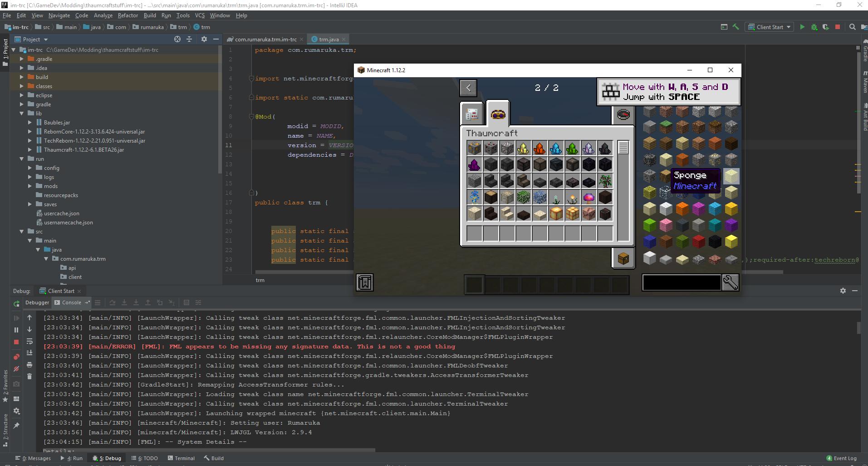Toggle soft-wrap in console

[29, 341]
